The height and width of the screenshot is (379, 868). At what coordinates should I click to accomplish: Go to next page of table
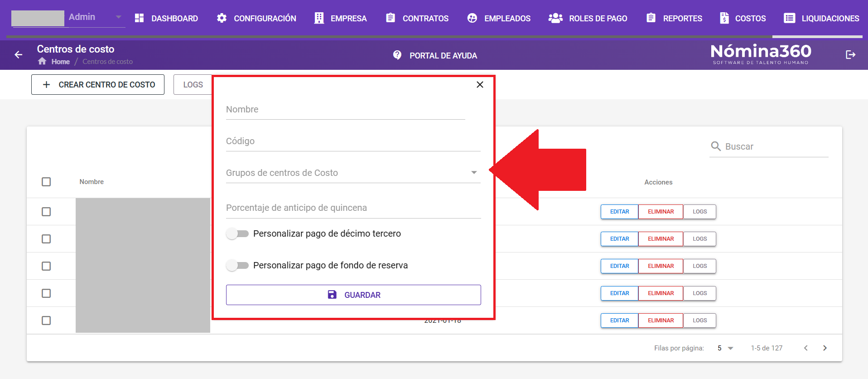click(825, 348)
